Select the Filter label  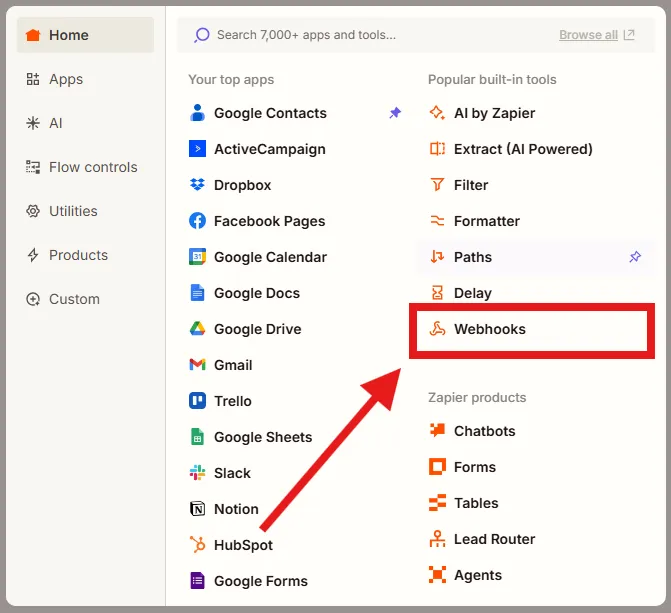pyautogui.click(x=471, y=185)
